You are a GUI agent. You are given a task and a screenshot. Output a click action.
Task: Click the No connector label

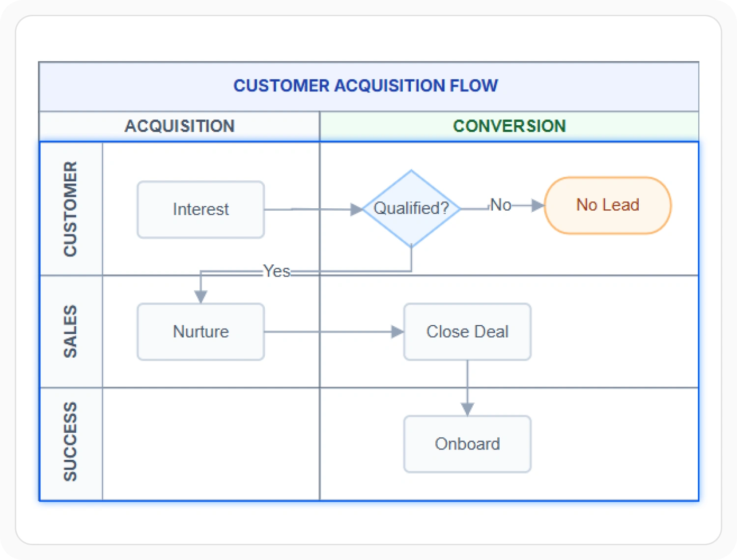point(501,205)
